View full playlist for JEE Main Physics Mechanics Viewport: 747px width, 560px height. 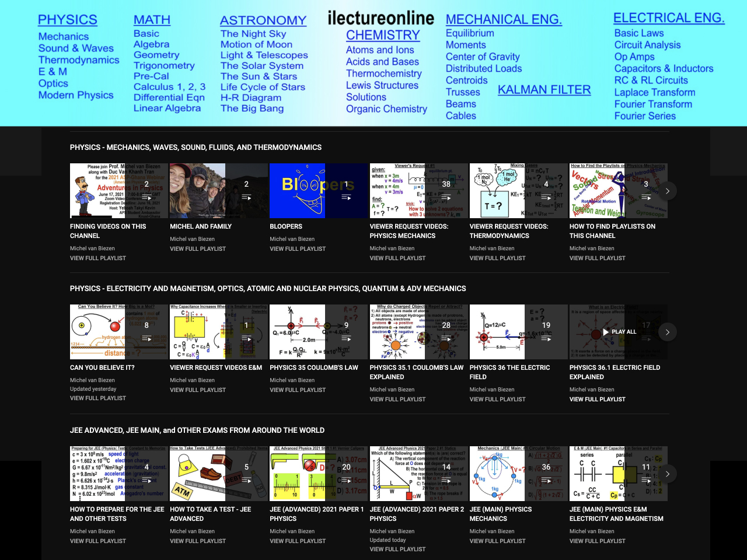point(498,541)
